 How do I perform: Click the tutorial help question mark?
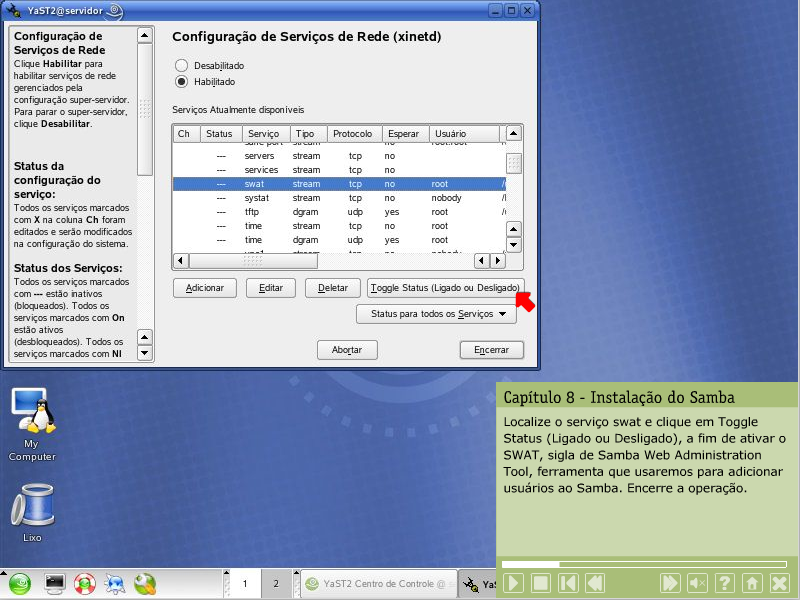[725, 583]
